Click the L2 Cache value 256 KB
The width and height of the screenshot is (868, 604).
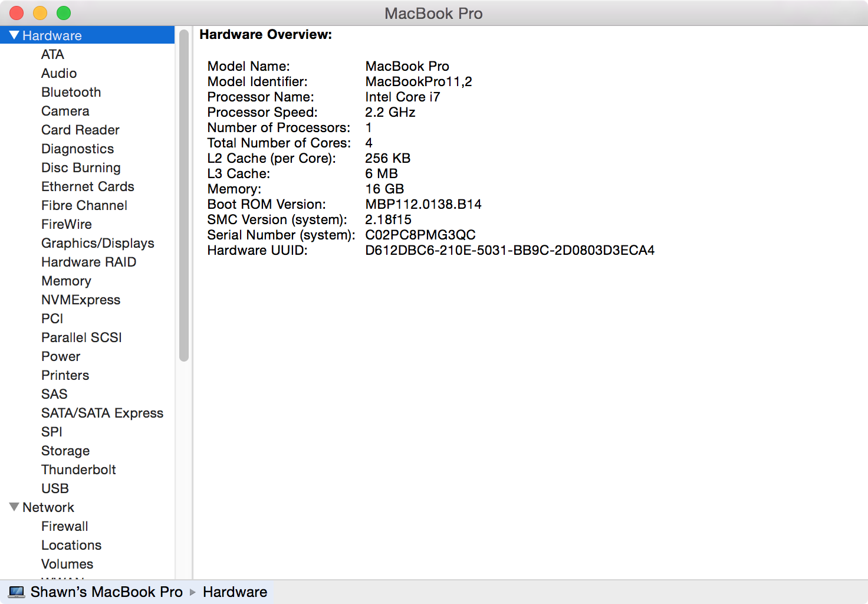point(387,158)
